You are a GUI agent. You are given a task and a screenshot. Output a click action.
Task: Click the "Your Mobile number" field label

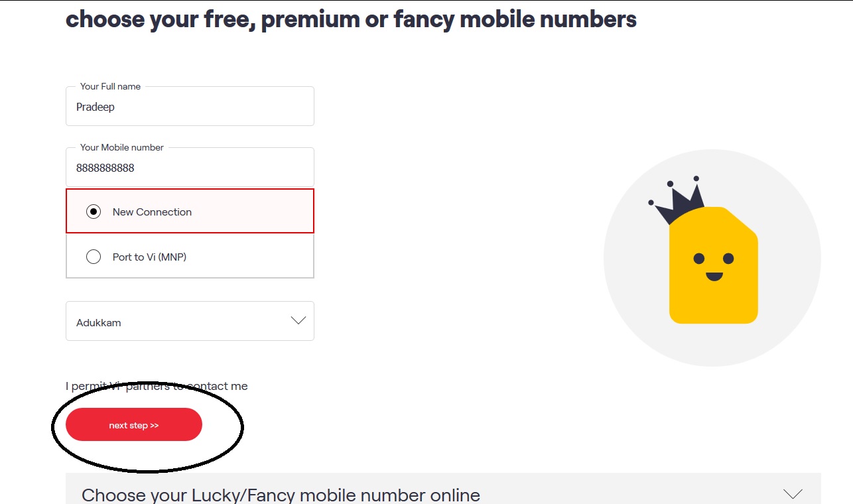point(121,147)
